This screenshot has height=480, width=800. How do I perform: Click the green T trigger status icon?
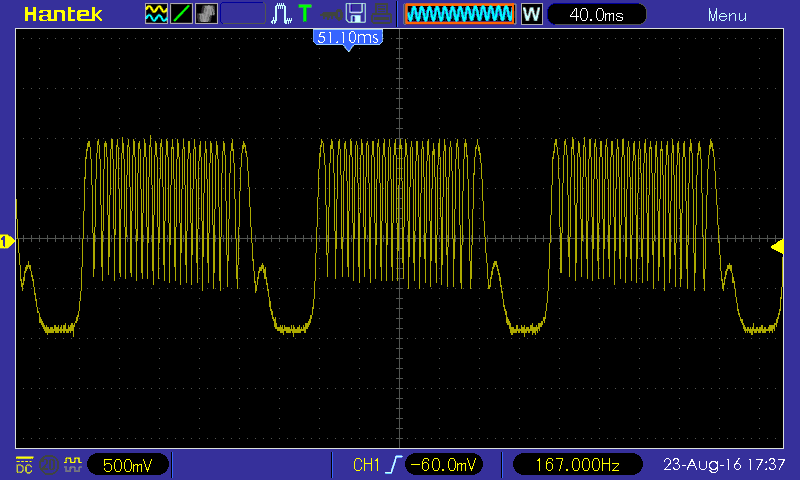point(305,13)
